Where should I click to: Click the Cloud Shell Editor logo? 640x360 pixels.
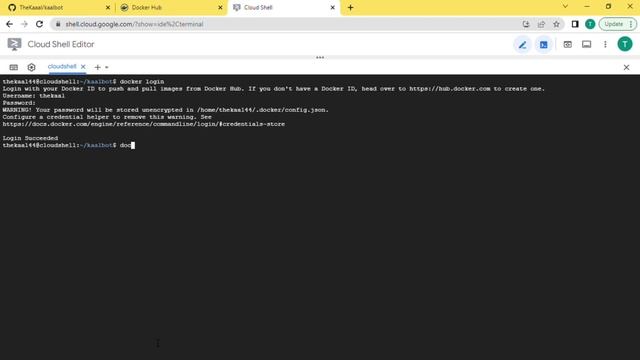(x=14, y=44)
